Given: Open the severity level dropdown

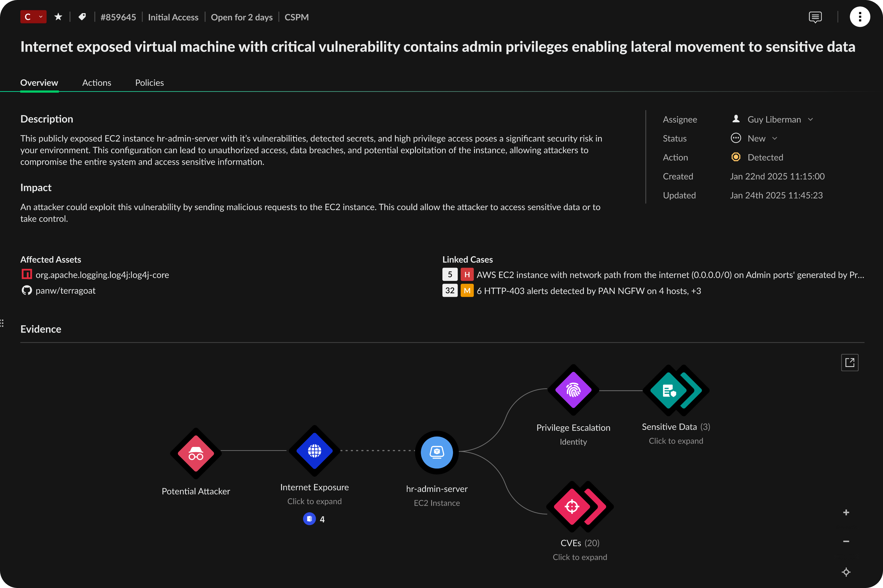Looking at the screenshot, I should [33, 16].
